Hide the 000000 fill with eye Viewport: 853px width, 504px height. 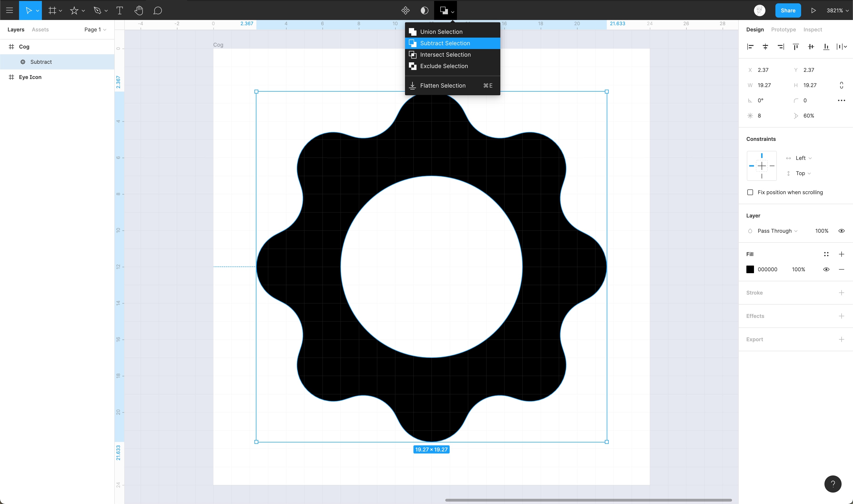tap(826, 269)
